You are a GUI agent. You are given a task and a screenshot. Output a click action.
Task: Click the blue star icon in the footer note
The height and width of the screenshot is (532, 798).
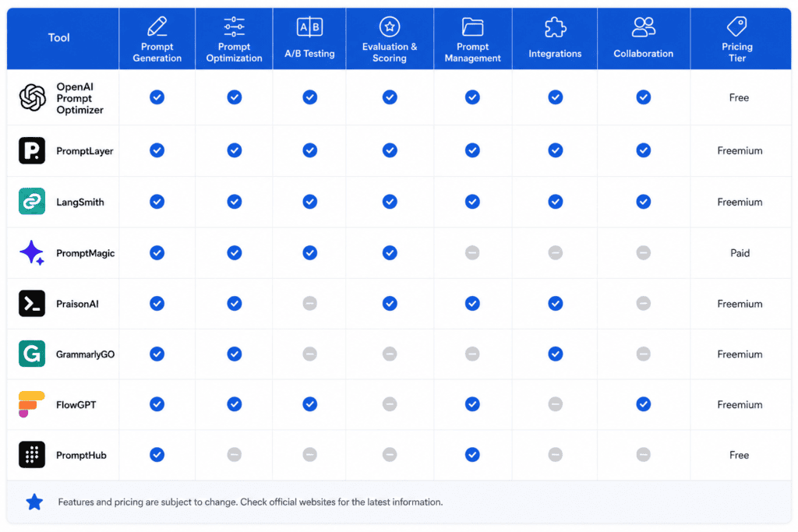tap(34, 502)
